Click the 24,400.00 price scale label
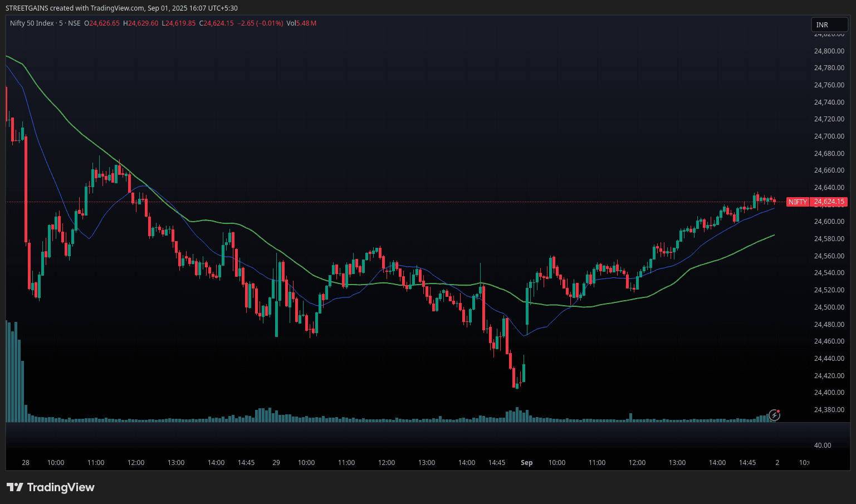This screenshot has height=504, width=856. [x=829, y=393]
